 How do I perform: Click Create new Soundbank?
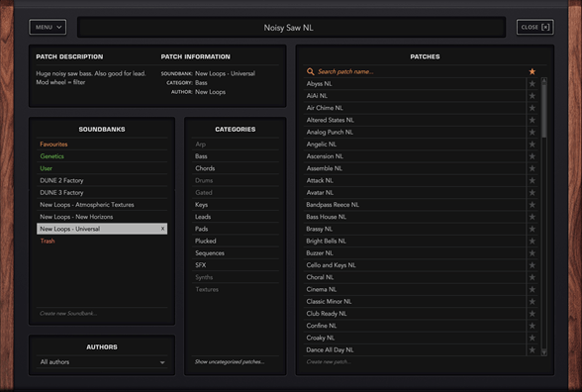[x=68, y=313]
